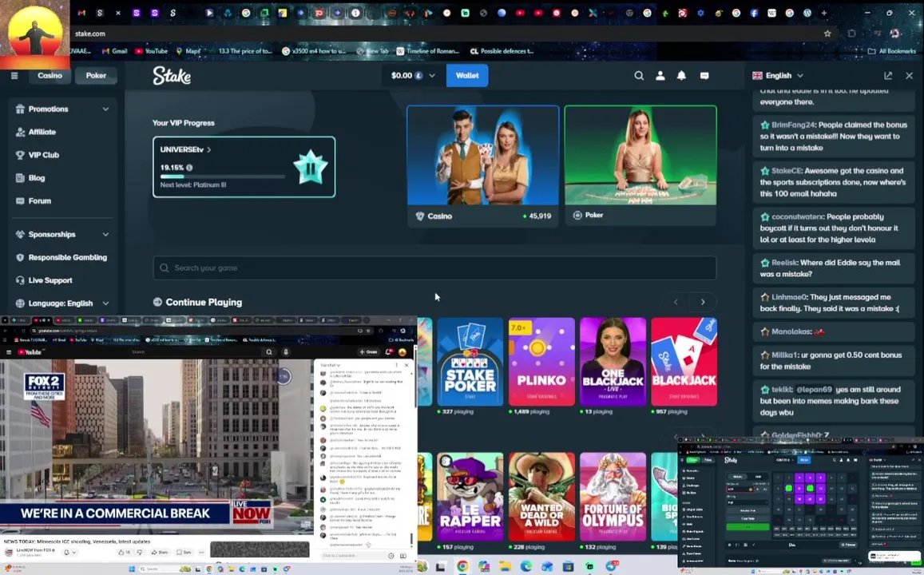924x575 pixels.
Task: Open the notifications bell
Action: click(x=681, y=75)
